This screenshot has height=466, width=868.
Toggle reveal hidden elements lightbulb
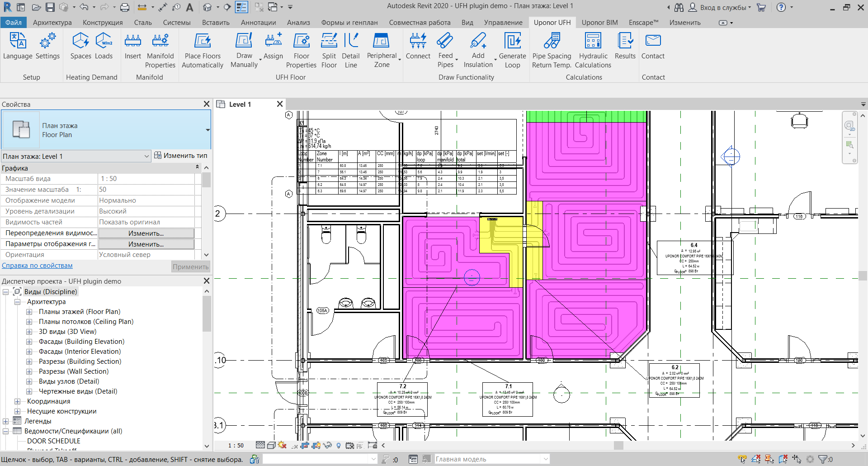pos(339,445)
